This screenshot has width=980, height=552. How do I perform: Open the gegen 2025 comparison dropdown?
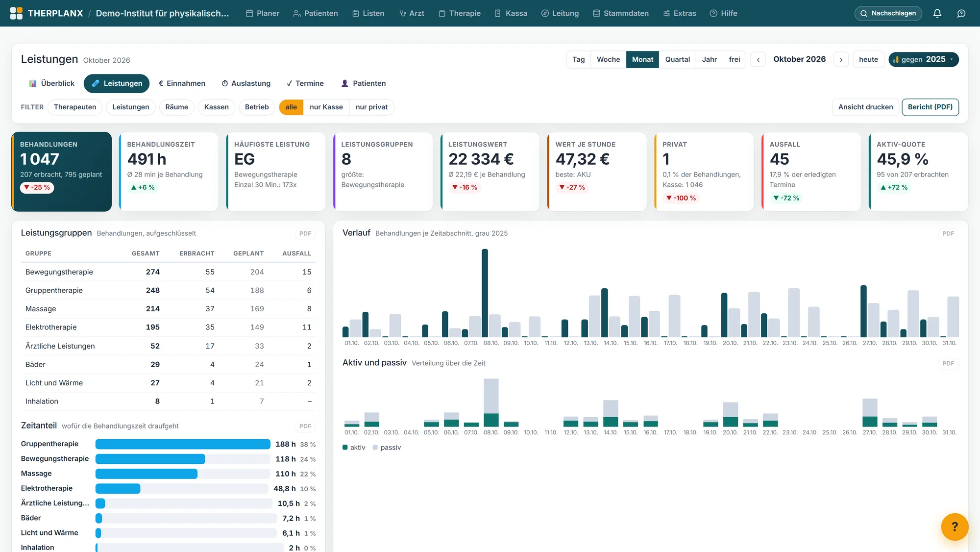923,59
